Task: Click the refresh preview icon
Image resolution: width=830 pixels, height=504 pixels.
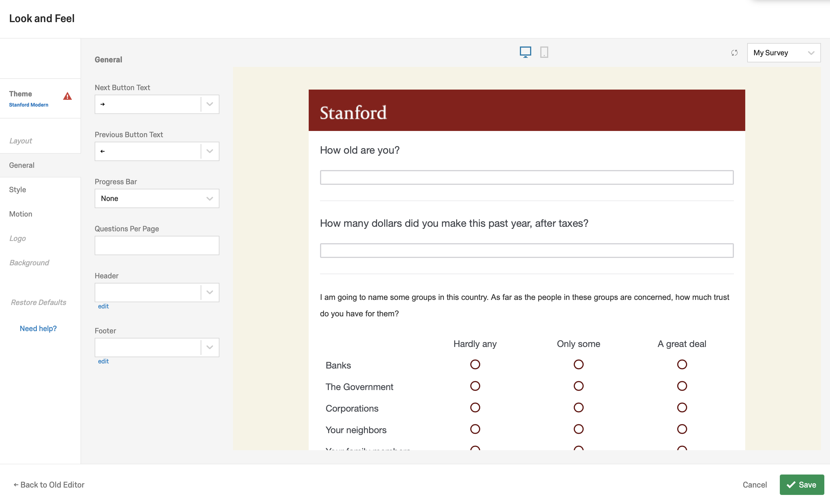Action: pyautogui.click(x=734, y=53)
